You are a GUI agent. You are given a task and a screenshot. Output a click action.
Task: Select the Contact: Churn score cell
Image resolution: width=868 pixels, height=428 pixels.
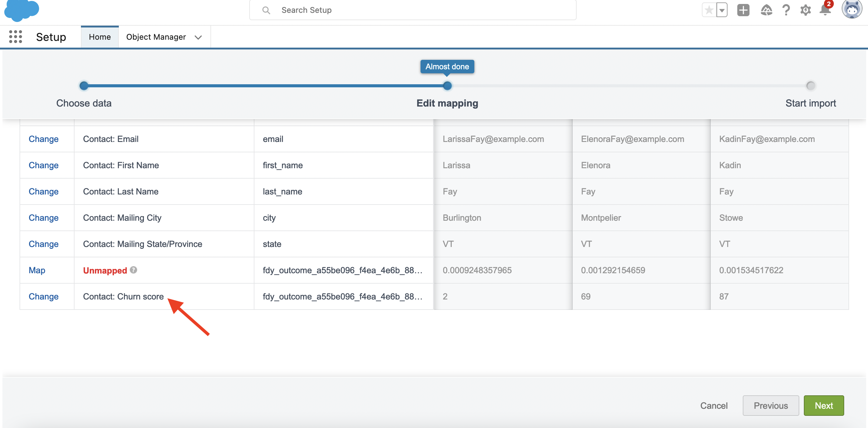tap(164, 296)
